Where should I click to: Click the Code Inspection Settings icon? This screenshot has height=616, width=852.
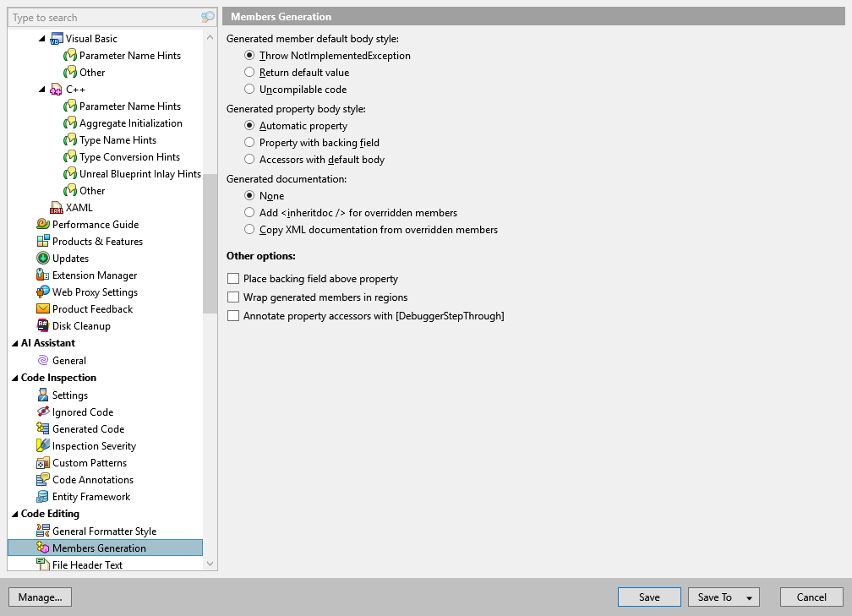coord(43,395)
